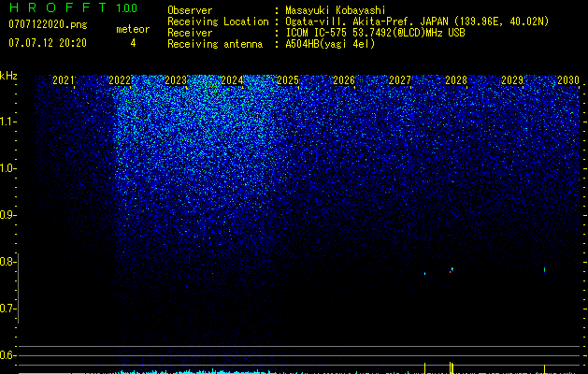588x374 pixels.
Task: Click the meteor echo past the 2029 marker
Action: point(544,269)
